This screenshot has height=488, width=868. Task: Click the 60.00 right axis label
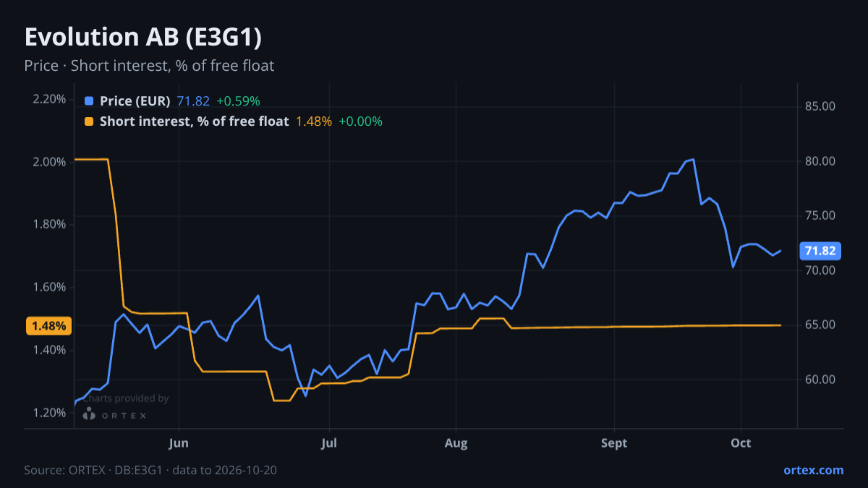coord(820,380)
